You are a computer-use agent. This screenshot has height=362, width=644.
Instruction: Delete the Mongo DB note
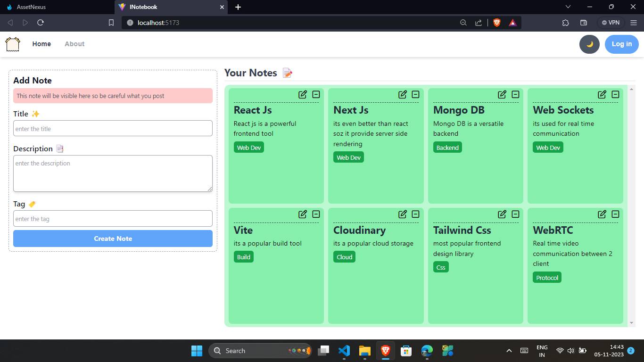(x=515, y=94)
